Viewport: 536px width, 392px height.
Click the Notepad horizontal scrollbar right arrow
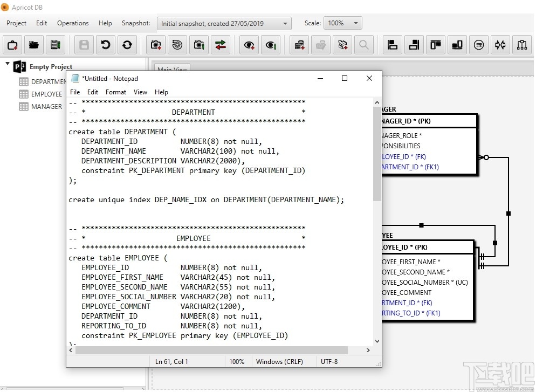(x=369, y=350)
